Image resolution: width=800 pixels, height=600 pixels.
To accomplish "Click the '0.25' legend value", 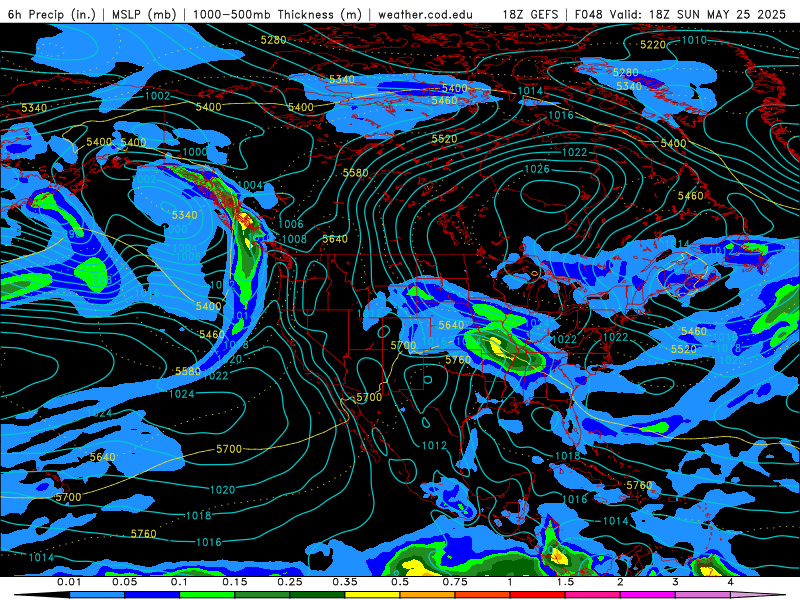I will 290,582.
